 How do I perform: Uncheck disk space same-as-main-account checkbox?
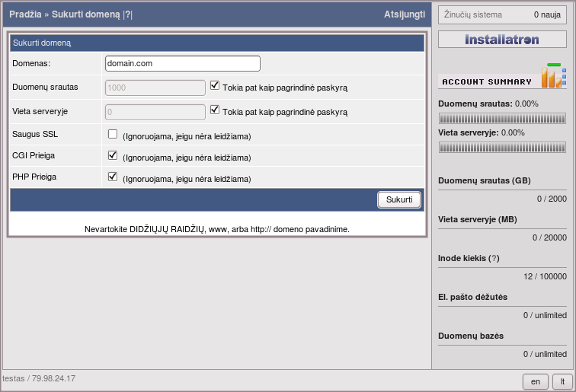pos(215,110)
